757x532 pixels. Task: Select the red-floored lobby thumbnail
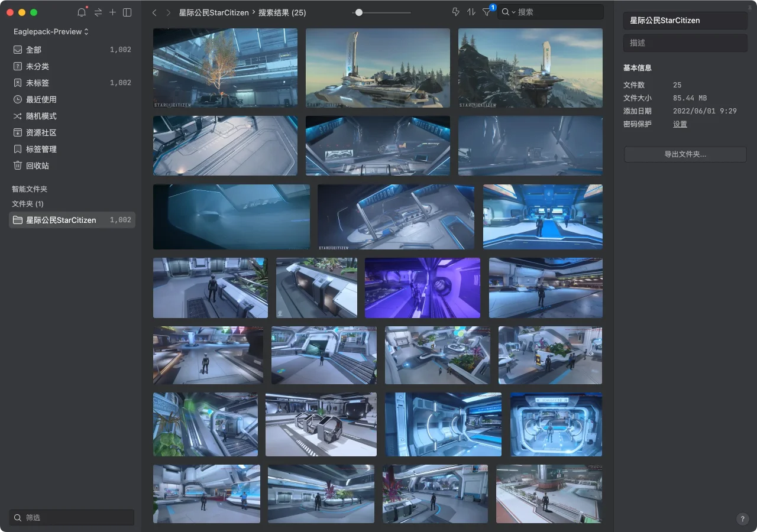(x=549, y=494)
